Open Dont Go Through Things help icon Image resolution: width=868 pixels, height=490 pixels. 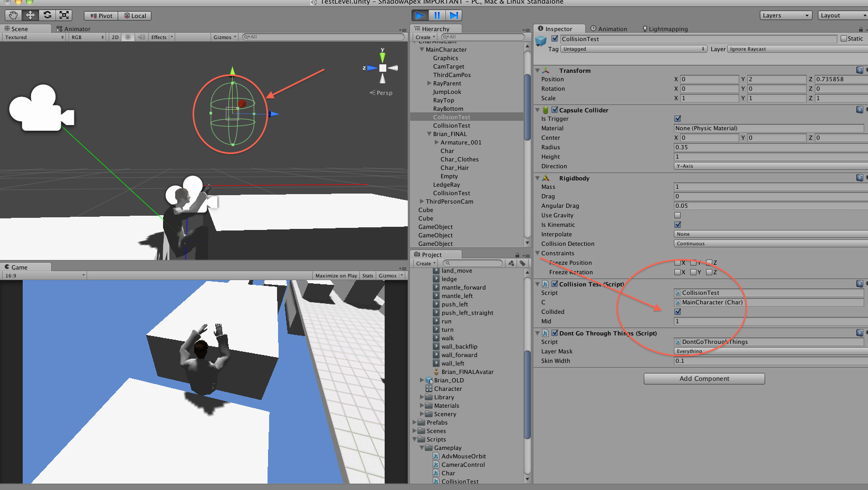860,333
